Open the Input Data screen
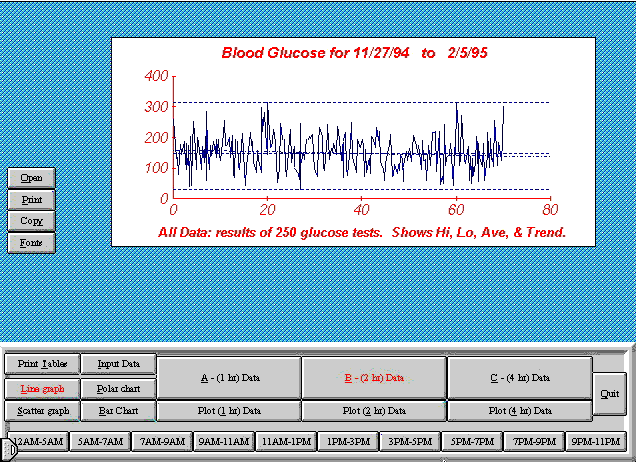 118,363
